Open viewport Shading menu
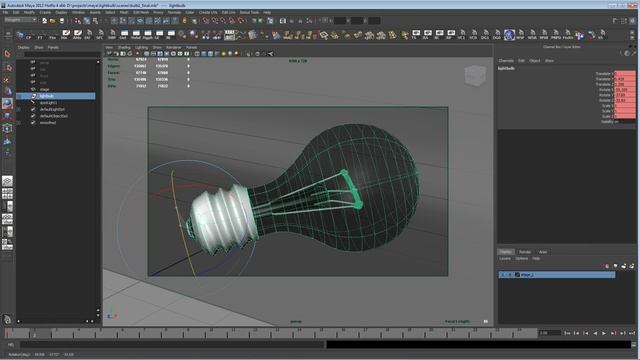This screenshot has width=640, height=360. (x=124, y=47)
